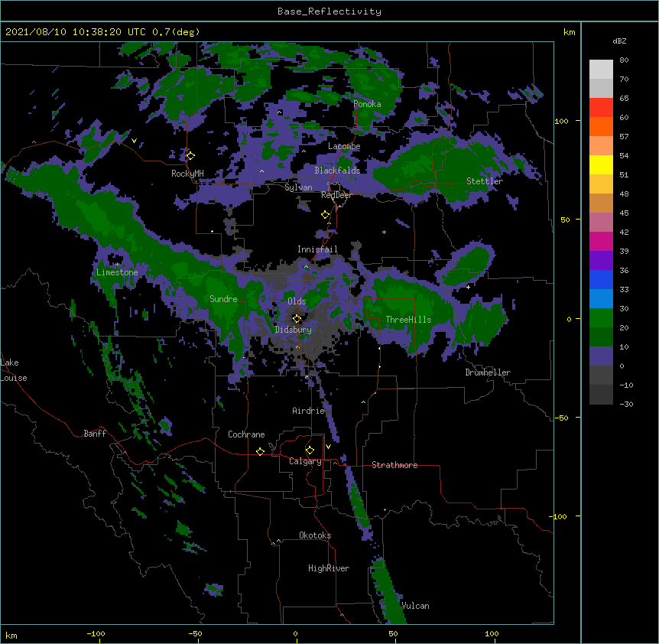
Task: Click the green 20-30 dBZ legend swatch
Action: [x=601, y=318]
